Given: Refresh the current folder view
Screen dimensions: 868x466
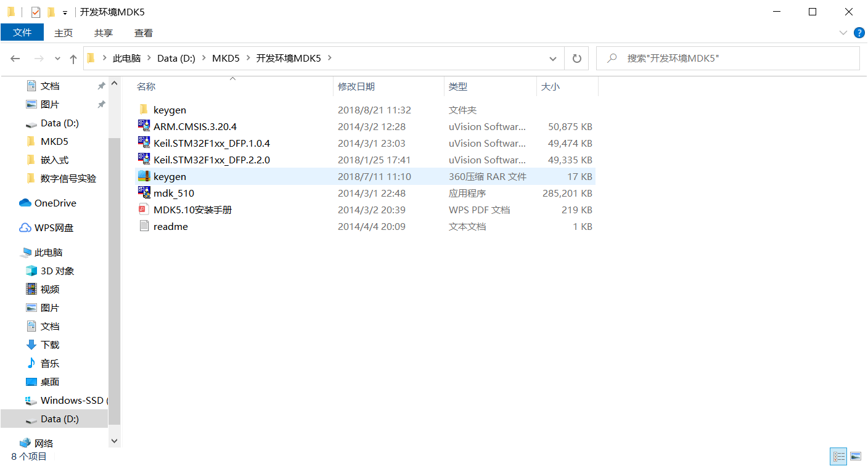Looking at the screenshot, I should coord(576,58).
